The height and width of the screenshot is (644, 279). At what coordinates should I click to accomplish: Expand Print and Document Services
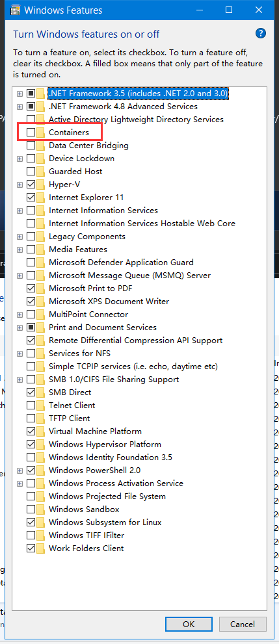click(20, 328)
